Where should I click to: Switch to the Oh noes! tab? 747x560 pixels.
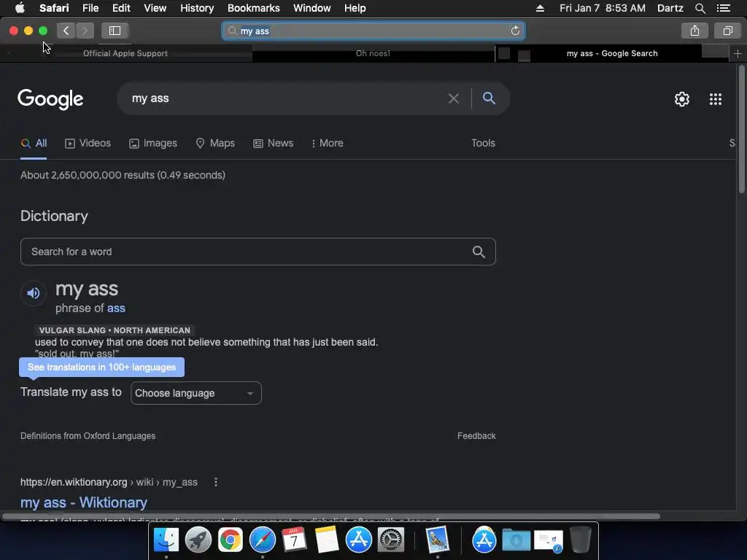(x=373, y=53)
